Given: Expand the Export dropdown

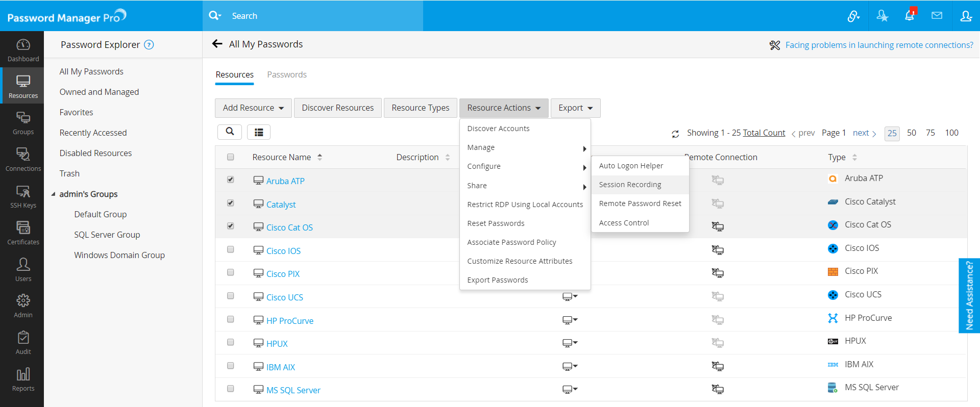Looking at the screenshot, I should pyautogui.click(x=575, y=108).
